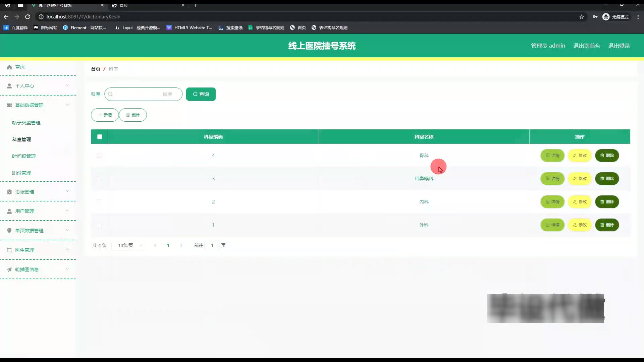Open the 时间段管理 menu item
644x362 pixels.
click(24, 156)
